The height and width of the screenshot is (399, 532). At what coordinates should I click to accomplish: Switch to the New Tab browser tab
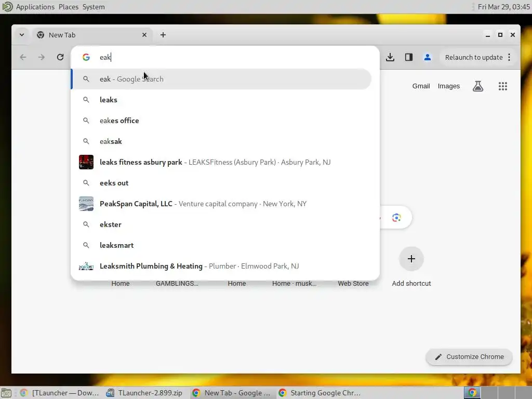click(92, 35)
